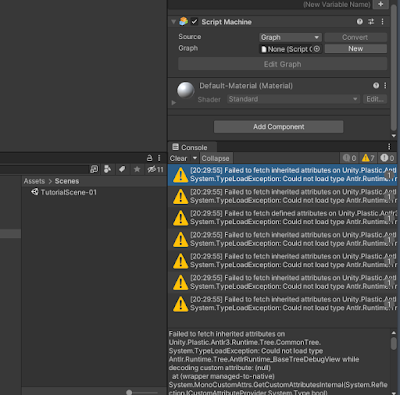Click the console detail pane scrollbar
Viewport: 400px width, 395px height.
pyautogui.click(x=394, y=343)
